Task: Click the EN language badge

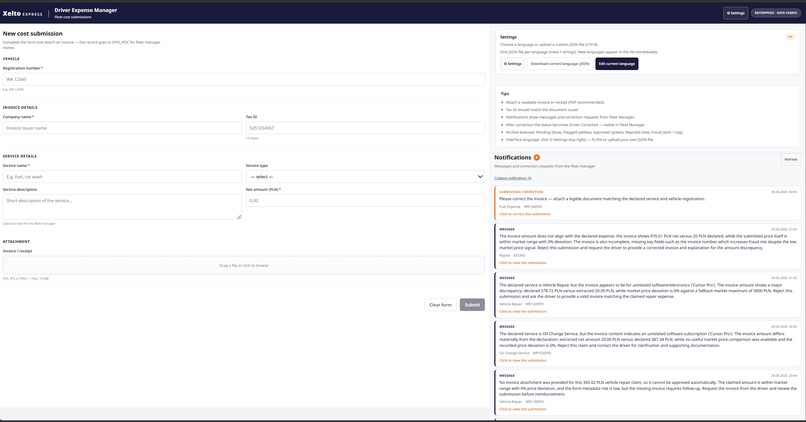Action: pos(790,37)
